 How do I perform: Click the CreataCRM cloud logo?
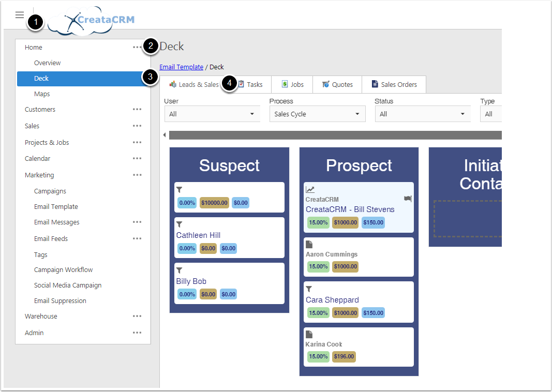pos(96,21)
